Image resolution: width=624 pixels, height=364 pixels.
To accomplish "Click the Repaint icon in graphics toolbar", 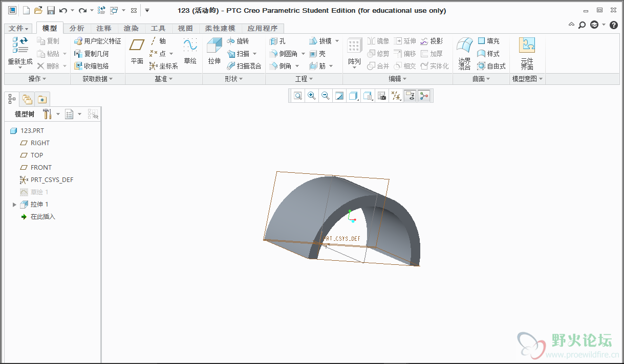I will [x=339, y=96].
